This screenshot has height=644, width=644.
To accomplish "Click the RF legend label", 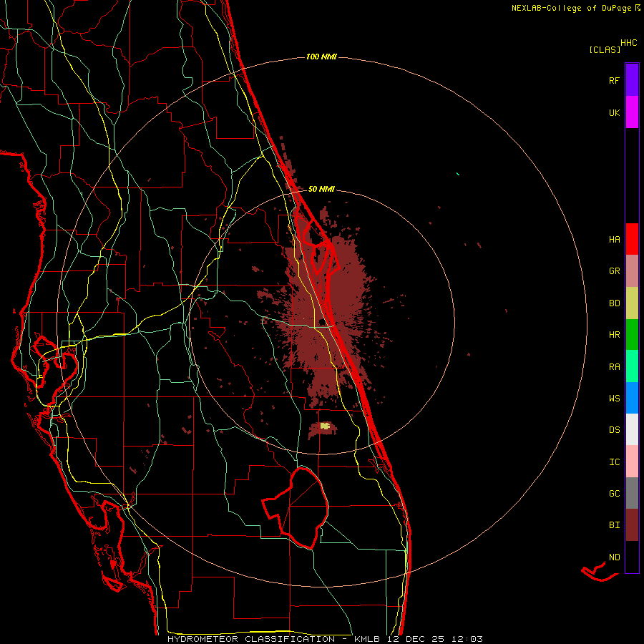I will coord(614,81).
